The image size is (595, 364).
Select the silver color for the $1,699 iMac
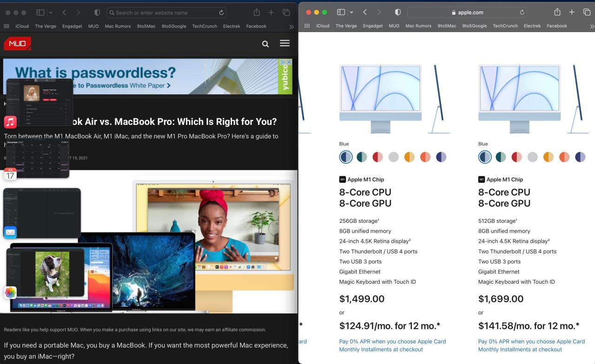pyautogui.click(x=533, y=157)
